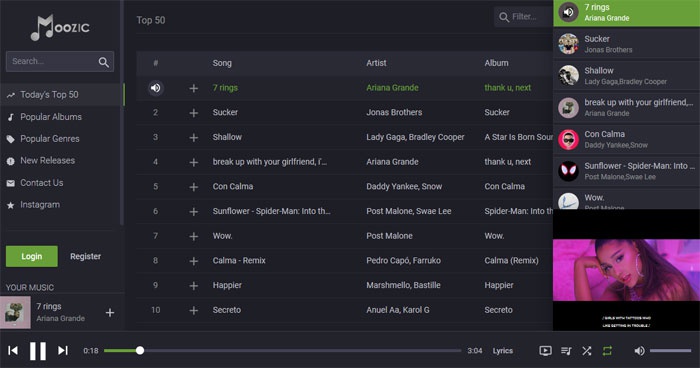700x368 pixels.
Task: Toggle the video display icon
Action: coord(545,351)
